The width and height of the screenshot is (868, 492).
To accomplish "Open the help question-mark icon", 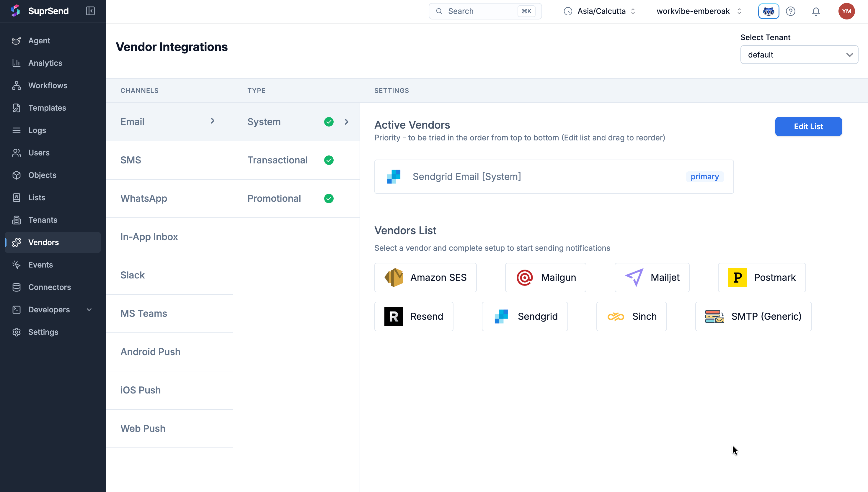I will (x=791, y=11).
